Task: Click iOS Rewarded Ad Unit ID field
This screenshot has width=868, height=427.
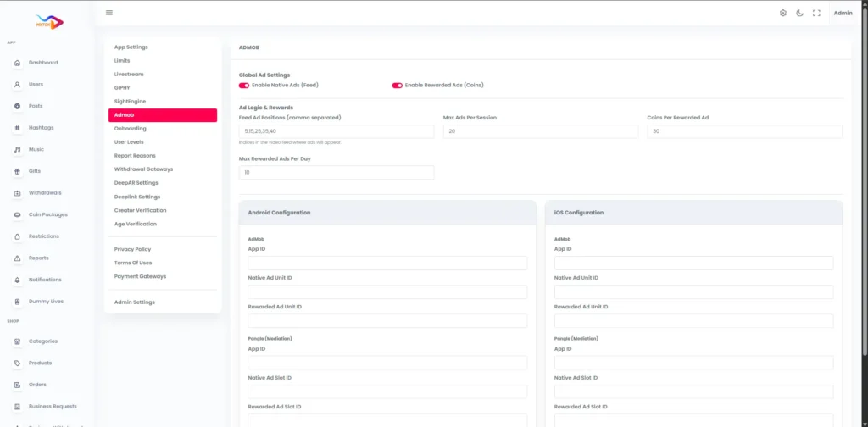Action: [693, 321]
